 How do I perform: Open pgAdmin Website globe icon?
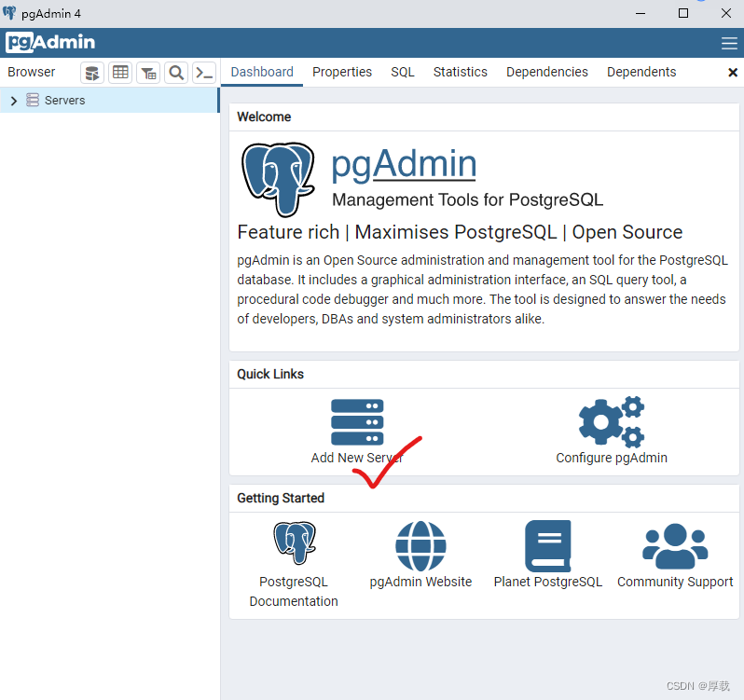point(420,546)
